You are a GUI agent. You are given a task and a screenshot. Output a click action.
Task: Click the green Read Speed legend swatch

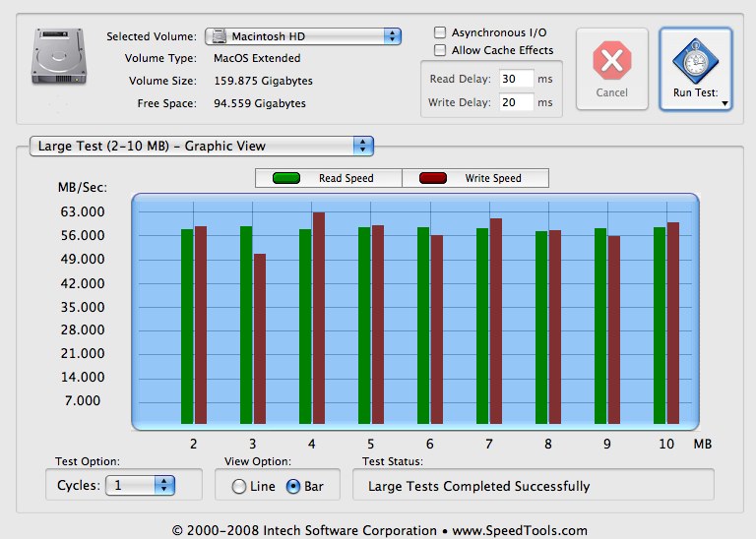point(286,178)
